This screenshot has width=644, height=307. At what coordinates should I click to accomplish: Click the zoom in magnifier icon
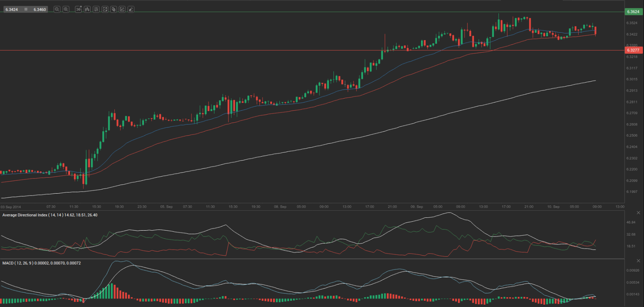click(x=66, y=9)
